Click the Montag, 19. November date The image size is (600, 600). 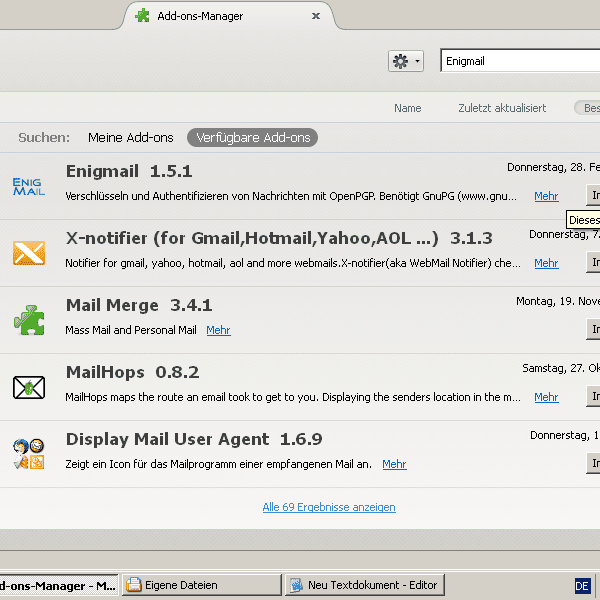[558, 302]
